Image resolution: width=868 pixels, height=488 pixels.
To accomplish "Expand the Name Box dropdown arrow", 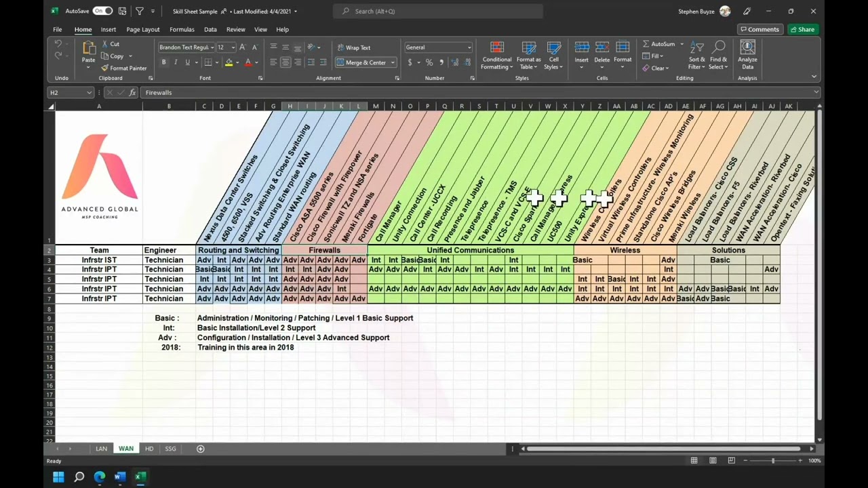I will pyautogui.click(x=89, y=92).
